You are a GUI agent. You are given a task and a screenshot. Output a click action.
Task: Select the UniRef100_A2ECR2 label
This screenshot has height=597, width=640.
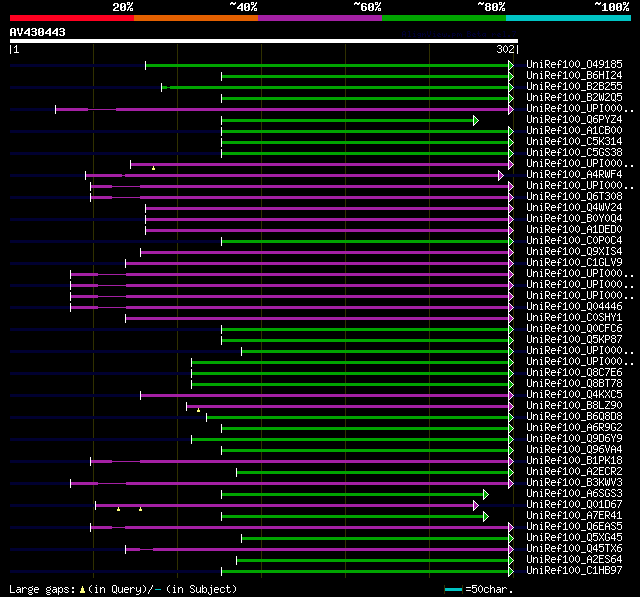574,472
